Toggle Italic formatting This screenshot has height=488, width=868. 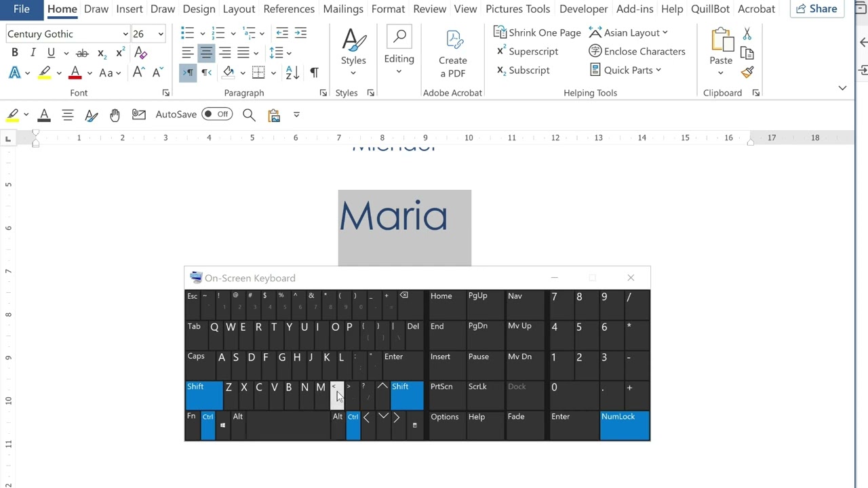(33, 53)
